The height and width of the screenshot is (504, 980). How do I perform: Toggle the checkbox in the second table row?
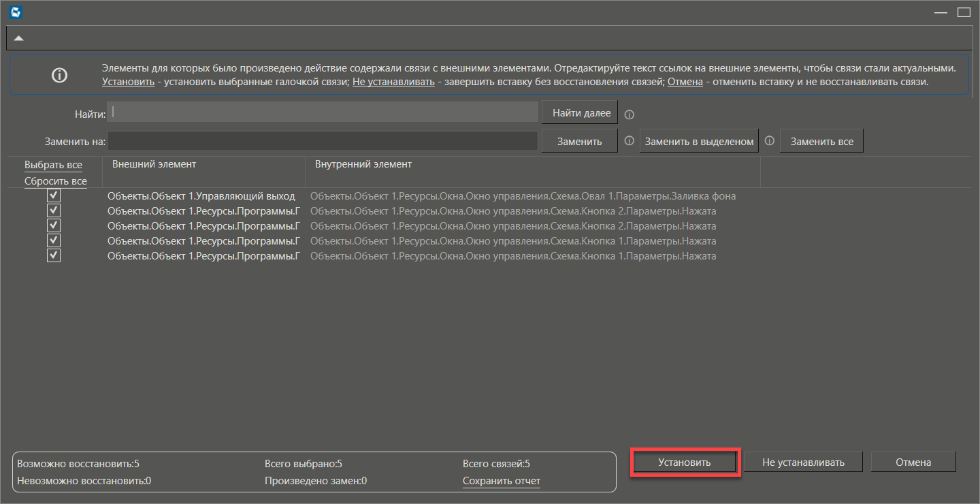pos(54,211)
